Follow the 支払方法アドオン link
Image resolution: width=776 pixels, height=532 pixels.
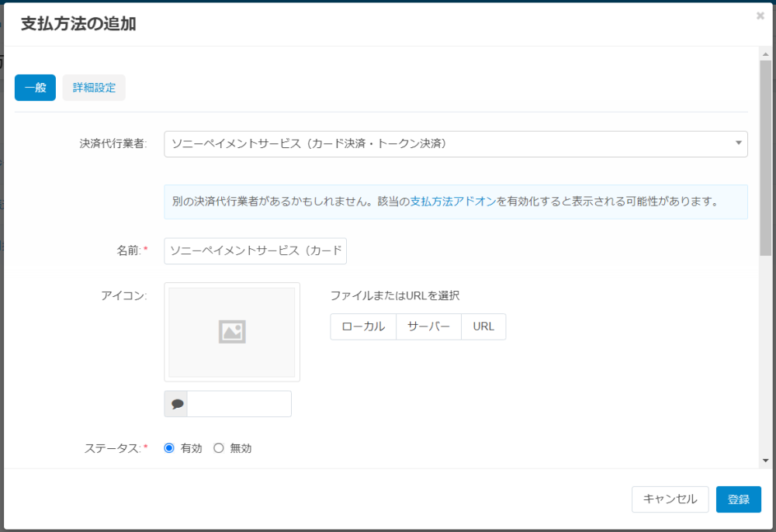[x=453, y=201]
